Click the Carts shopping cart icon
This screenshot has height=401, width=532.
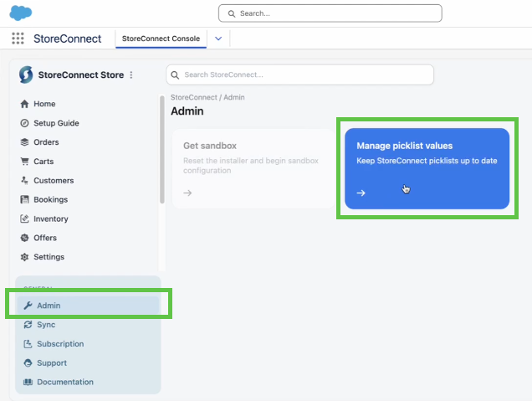pos(24,162)
